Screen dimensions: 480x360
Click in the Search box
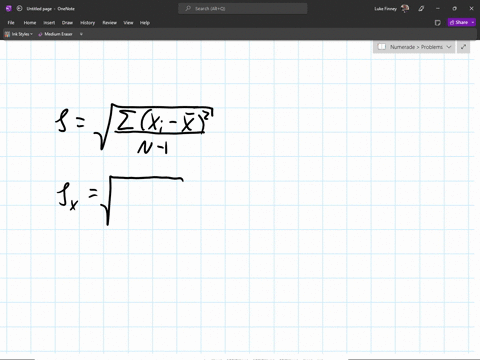click(x=243, y=9)
